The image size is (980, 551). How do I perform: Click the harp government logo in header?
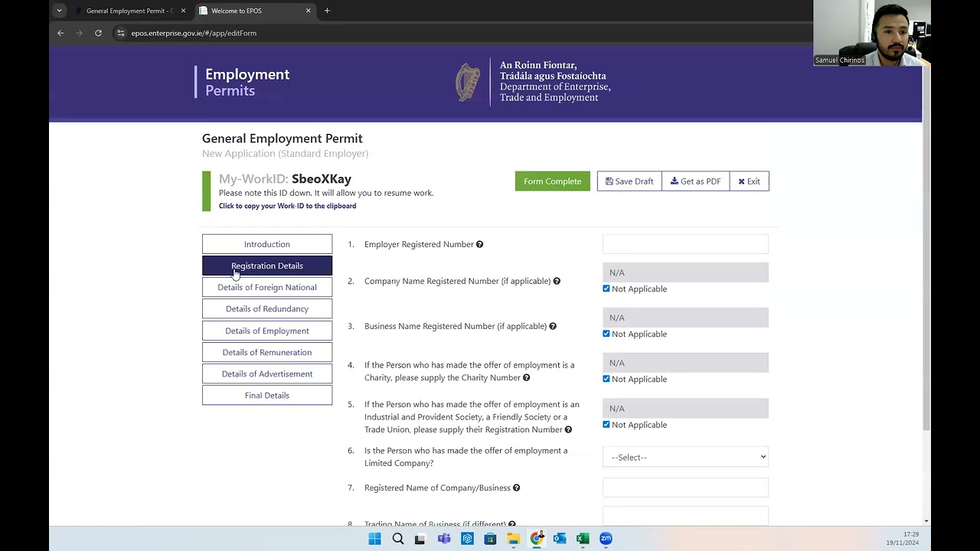pos(468,82)
